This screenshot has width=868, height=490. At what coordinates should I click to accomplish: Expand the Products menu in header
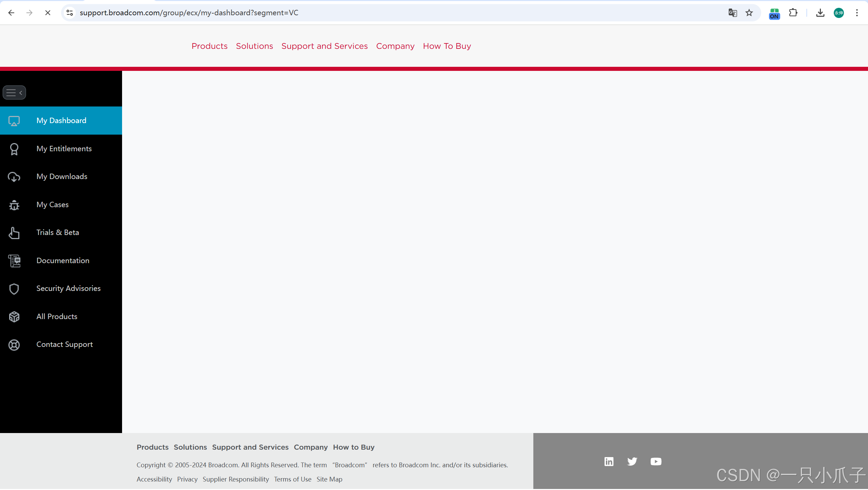(209, 46)
